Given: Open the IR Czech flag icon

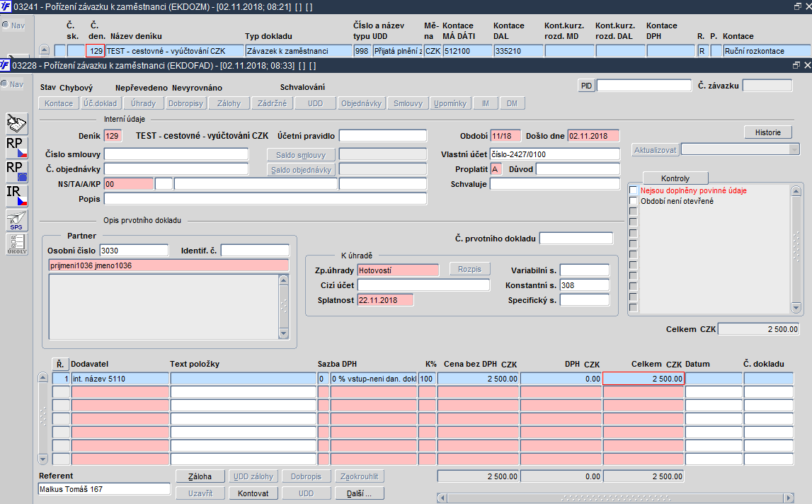Looking at the screenshot, I should click(x=16, y=196).
